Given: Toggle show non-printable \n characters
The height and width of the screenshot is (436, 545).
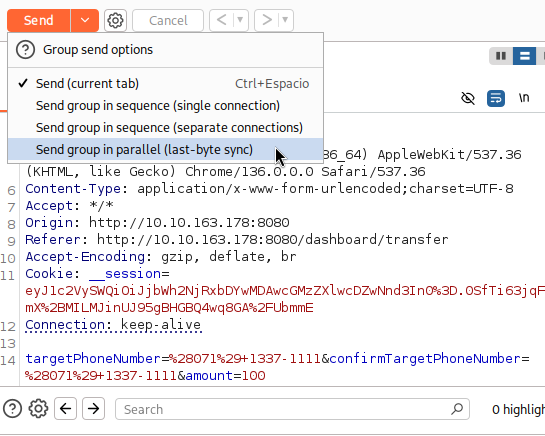Looking at the screenshot, I should click(x=524, y=98).
